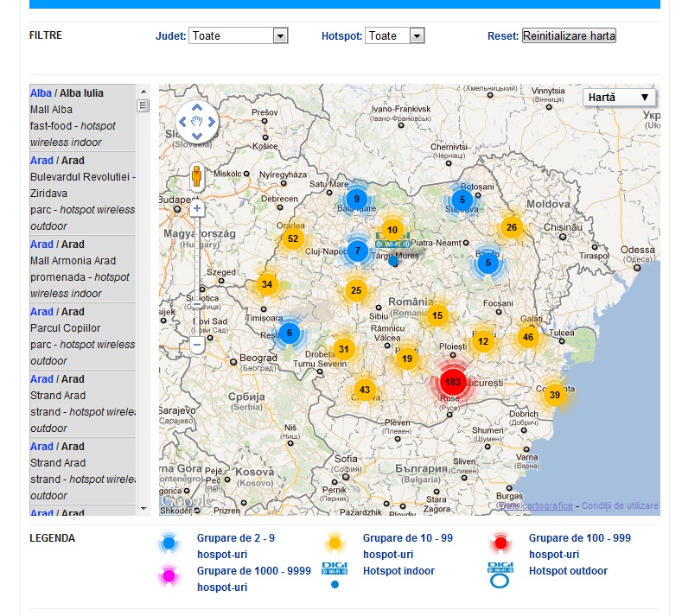Screen dimensions: 682x616
Task: Click the orange 46 cluster near Galați
Action: (528, 337)
